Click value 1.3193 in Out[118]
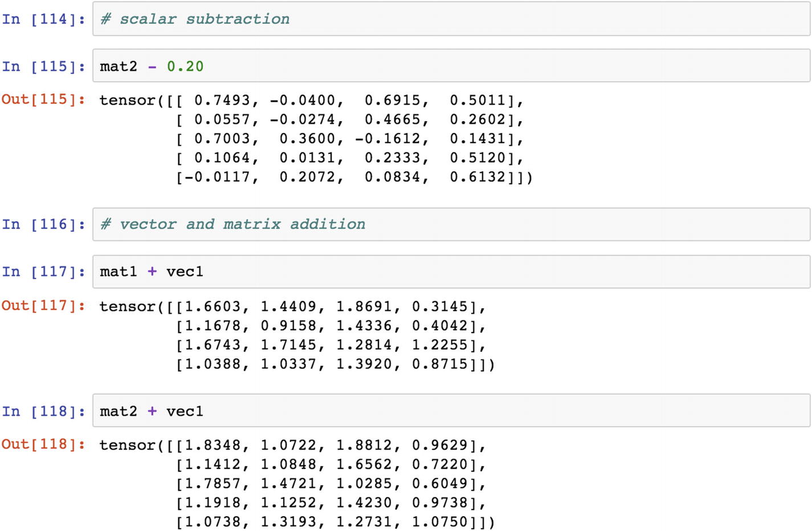 [288, 522]
